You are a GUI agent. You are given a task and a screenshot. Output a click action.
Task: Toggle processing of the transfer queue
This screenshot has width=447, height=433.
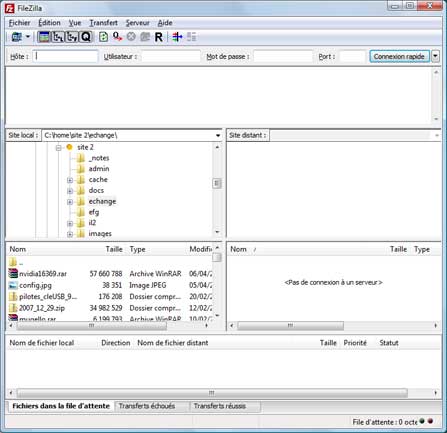[x=117, y=37]
